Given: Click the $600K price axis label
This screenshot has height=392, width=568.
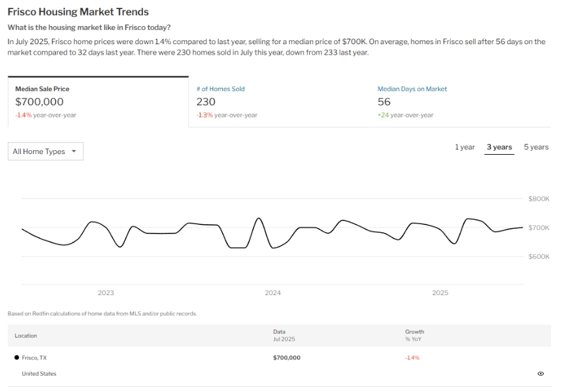Looking at the screenshot, I should [539, 257].
